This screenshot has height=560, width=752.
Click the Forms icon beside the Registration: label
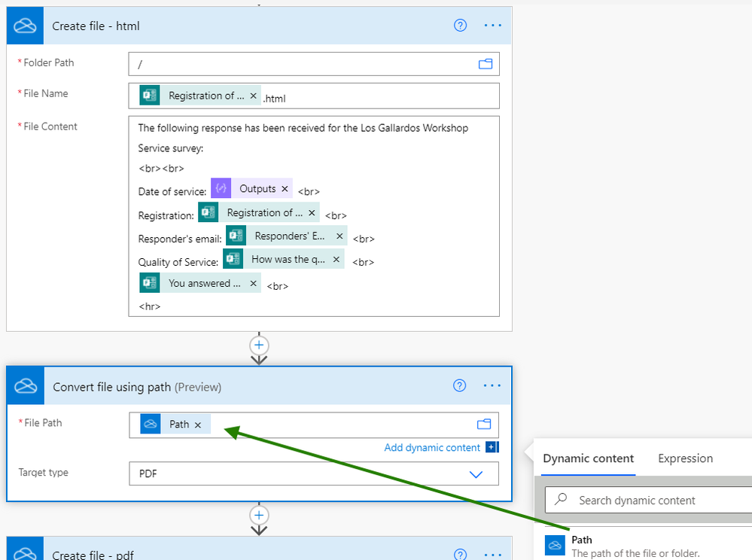[209, 212]
